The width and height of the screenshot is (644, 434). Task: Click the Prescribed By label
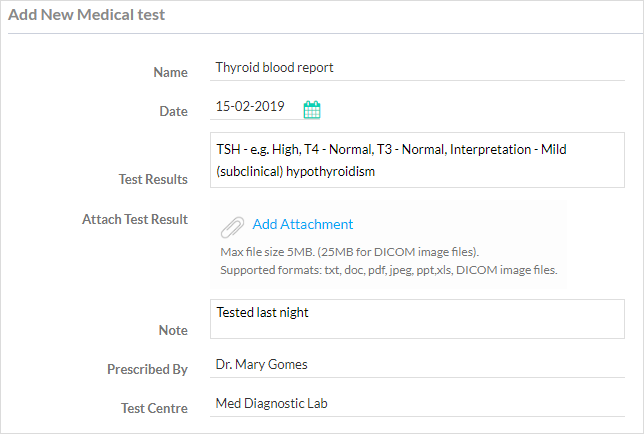coord(147,369)
